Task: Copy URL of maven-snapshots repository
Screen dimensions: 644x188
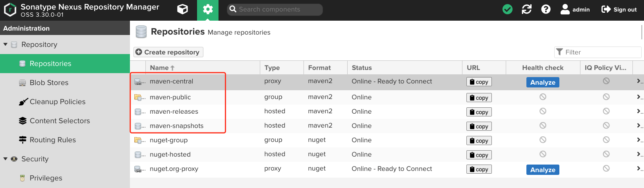Action: tap(479, 126)
